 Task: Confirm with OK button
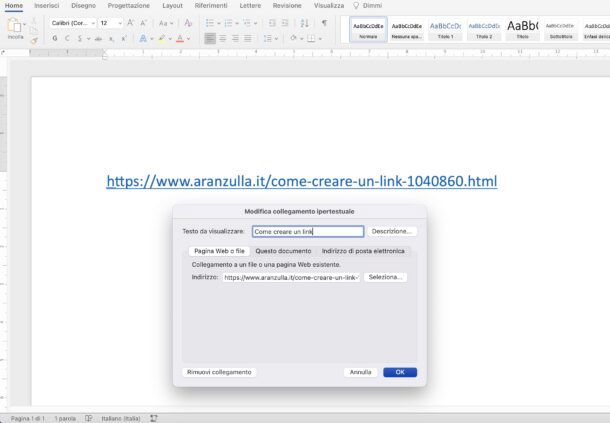coord(400,372)
